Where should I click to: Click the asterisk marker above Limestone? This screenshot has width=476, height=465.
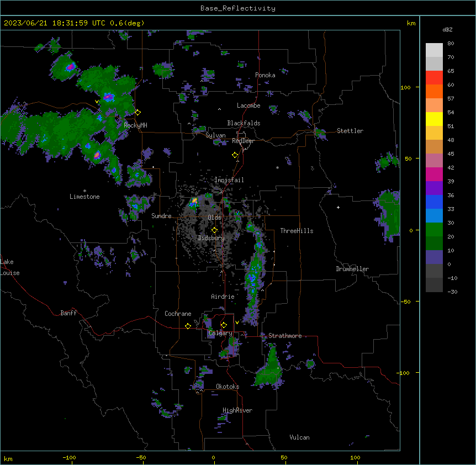[84, 191]
